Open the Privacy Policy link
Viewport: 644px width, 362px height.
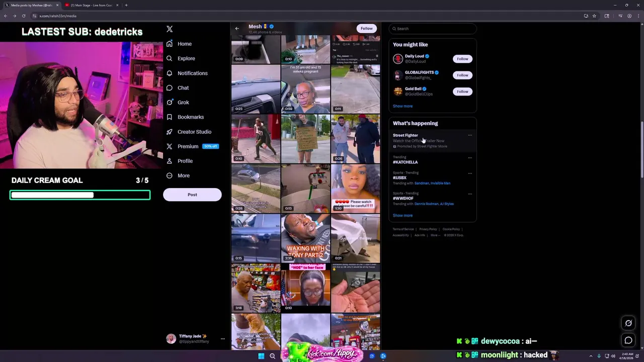pos(428,229)
